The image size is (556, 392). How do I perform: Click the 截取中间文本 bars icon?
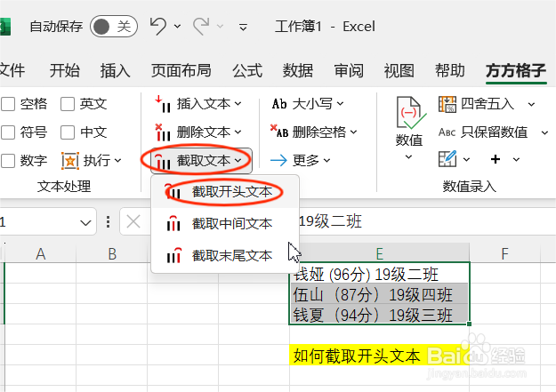coord(173,223)
